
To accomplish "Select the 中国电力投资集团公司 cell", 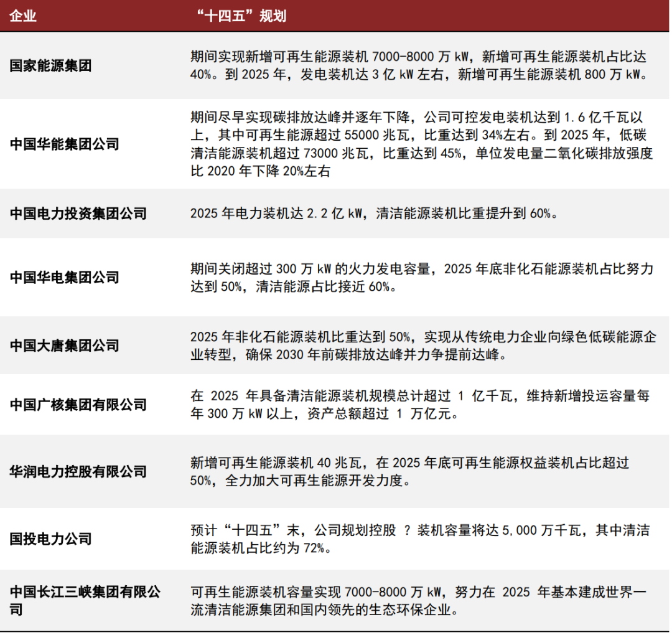I will [78, 213].
